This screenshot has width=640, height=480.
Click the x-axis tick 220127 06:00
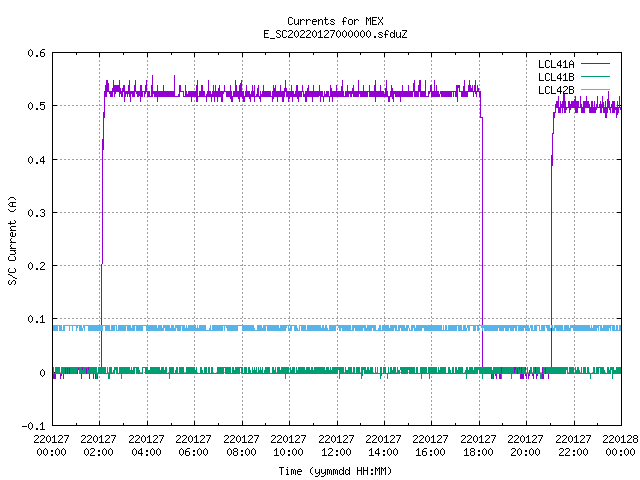pyautogui.click(x=193, y=446)
